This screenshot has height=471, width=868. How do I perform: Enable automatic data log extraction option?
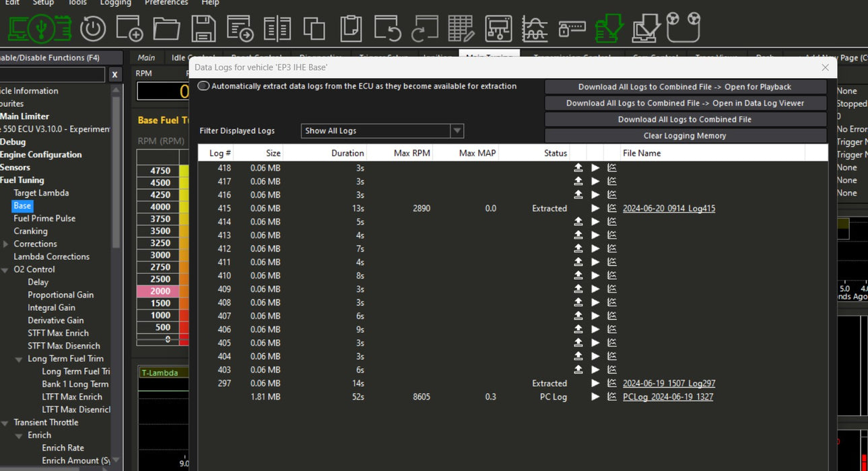coord(203,86)
